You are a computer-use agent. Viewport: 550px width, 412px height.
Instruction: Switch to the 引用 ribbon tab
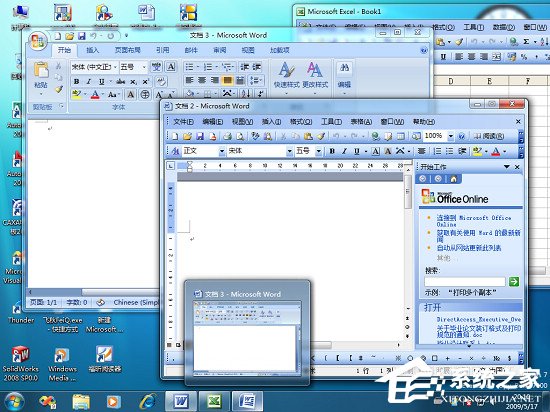(x=162, y=50)
